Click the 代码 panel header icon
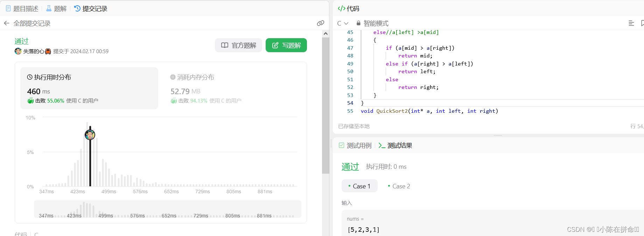Screen dimensions: 644x236 tap(341, 8)
